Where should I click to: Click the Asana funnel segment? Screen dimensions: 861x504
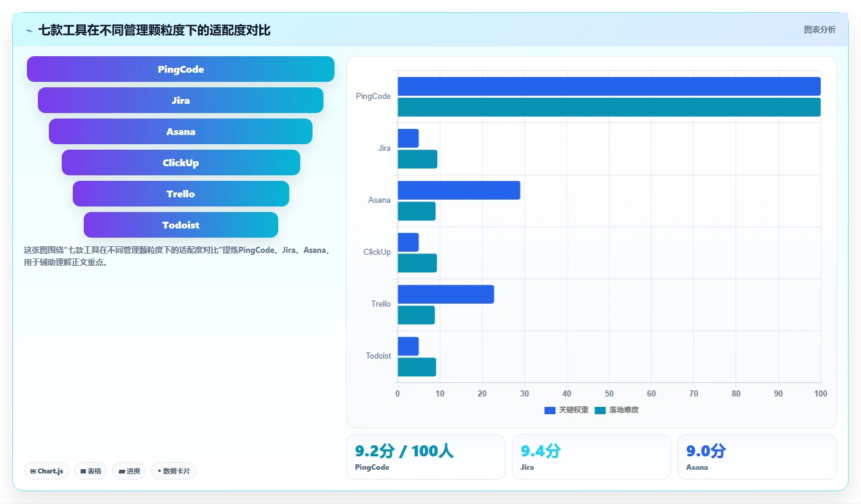tap(180, 131)
